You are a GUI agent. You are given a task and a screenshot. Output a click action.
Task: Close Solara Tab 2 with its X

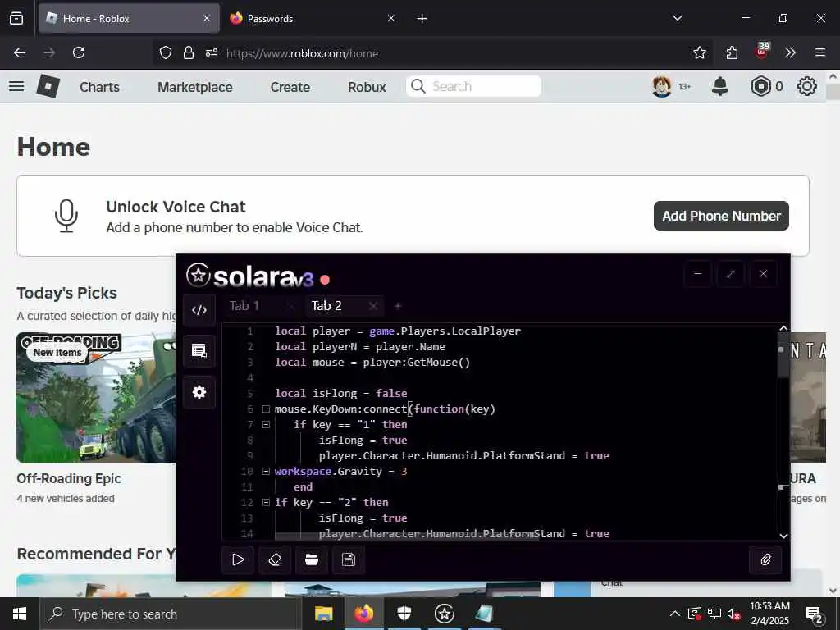tap(373, 306)
